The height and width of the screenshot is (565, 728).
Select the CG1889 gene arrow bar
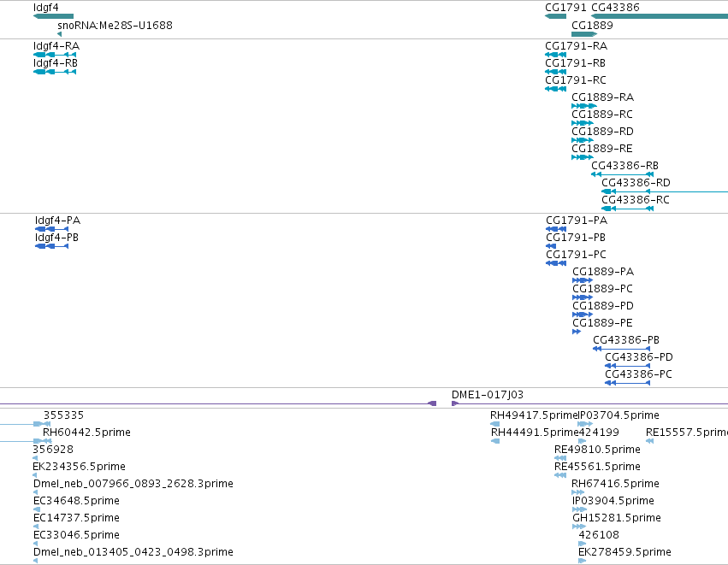coord(584,34)
